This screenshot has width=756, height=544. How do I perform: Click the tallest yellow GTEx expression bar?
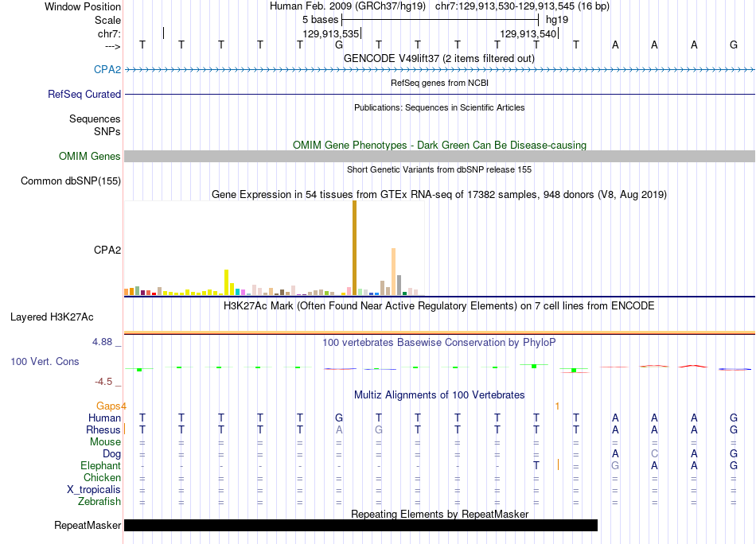point(226,282)
